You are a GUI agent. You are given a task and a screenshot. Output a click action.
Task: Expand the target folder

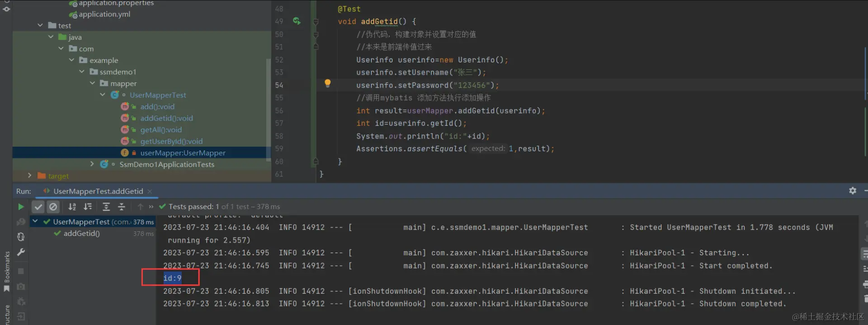coord(30,176)
